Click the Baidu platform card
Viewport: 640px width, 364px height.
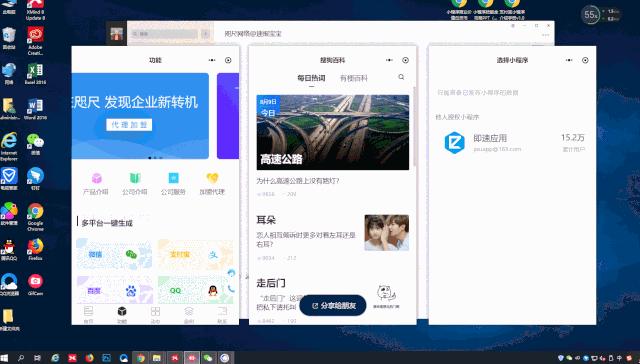114,290
